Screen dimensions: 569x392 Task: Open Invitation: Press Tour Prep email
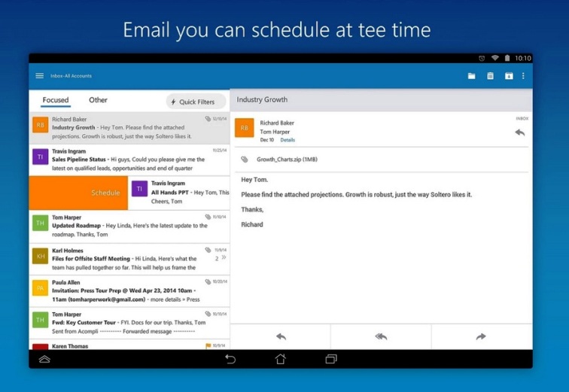click(129, 291)
